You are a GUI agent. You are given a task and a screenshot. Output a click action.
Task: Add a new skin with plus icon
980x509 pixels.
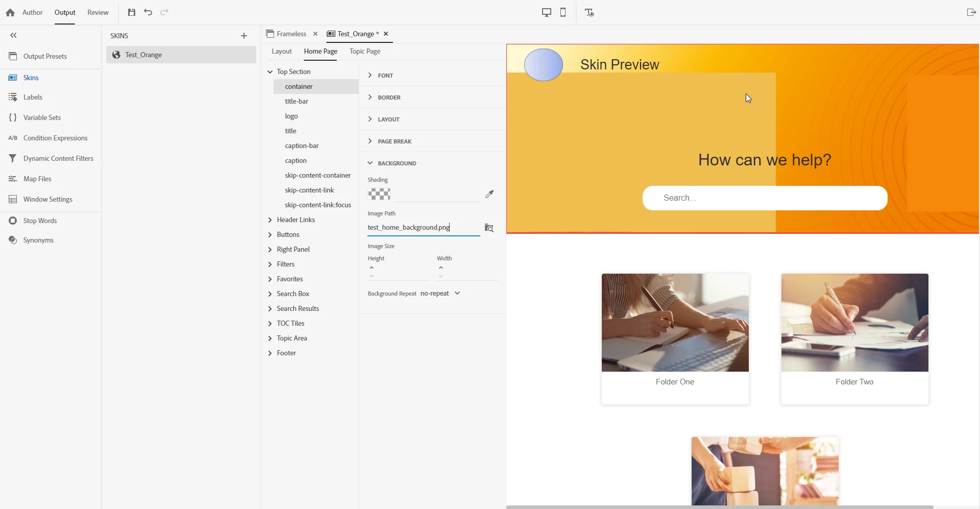244,36
